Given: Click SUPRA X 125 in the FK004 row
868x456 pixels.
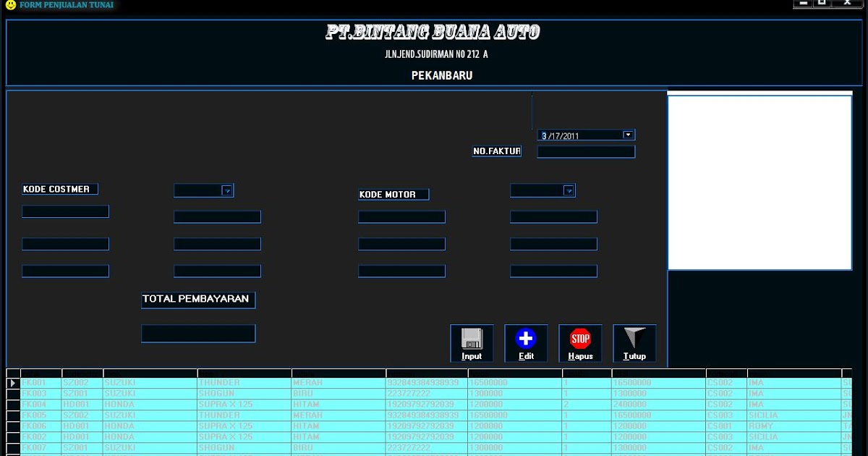Looking at the screenshot, I should point(244,404).
